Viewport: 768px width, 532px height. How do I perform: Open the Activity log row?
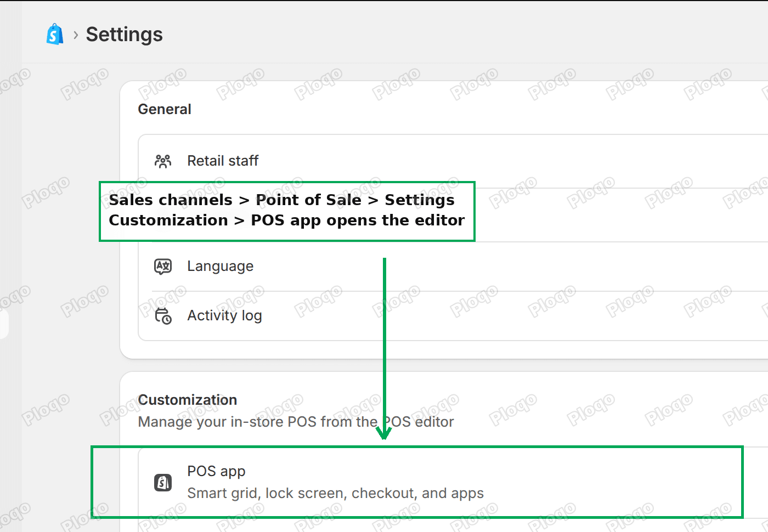pyautogui.click(x=453, y=316)
